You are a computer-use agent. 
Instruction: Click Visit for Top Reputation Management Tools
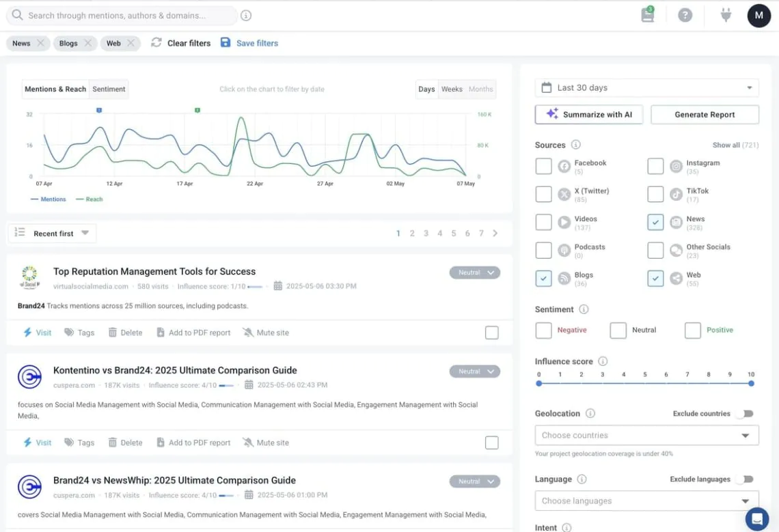tap(38, 333)
